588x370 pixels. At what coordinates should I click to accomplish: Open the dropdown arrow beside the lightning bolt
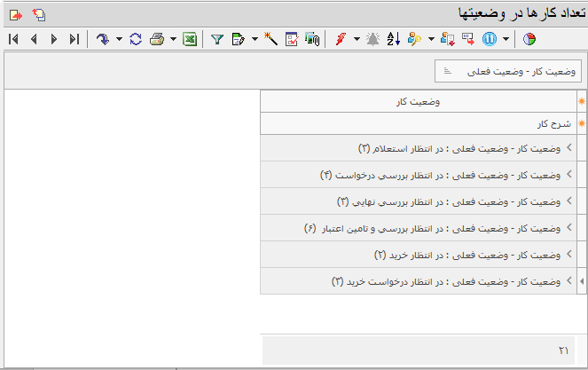point(357,39)
